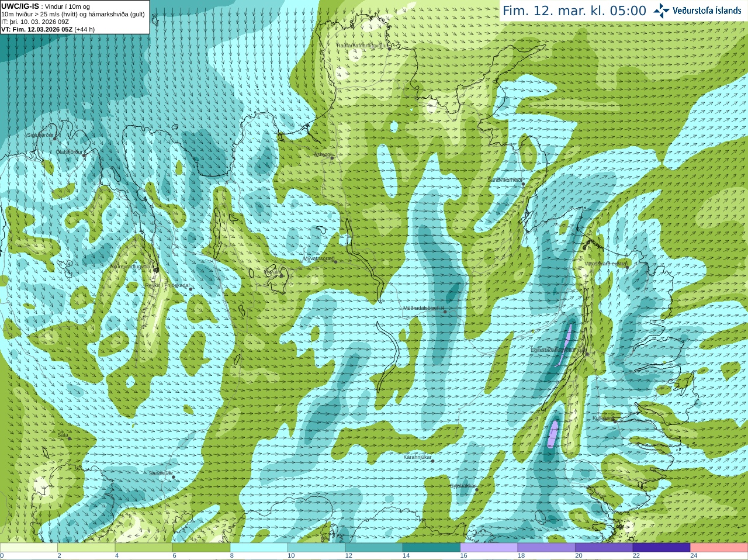This screenshot has width=748, height=560.
Task: Click the Siglufjörður station dot
Action: [55, 138]
